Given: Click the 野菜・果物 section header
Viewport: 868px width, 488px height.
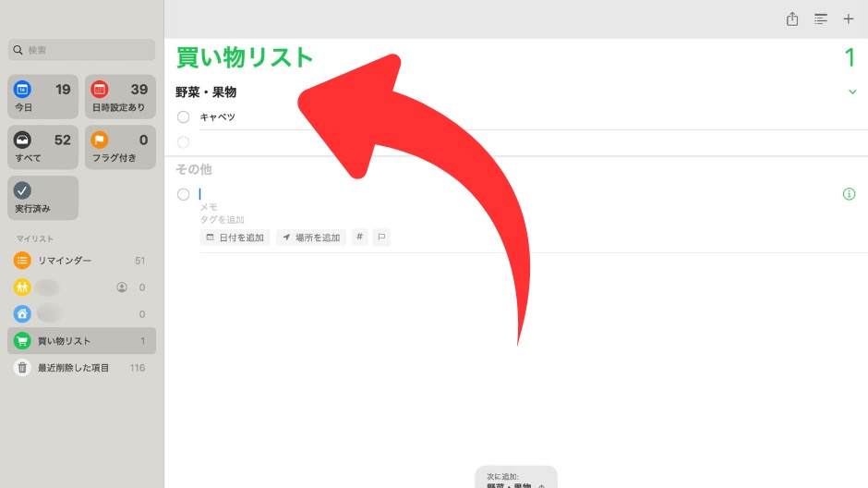Looking at the screenshot, I should [x=206, y=91].
